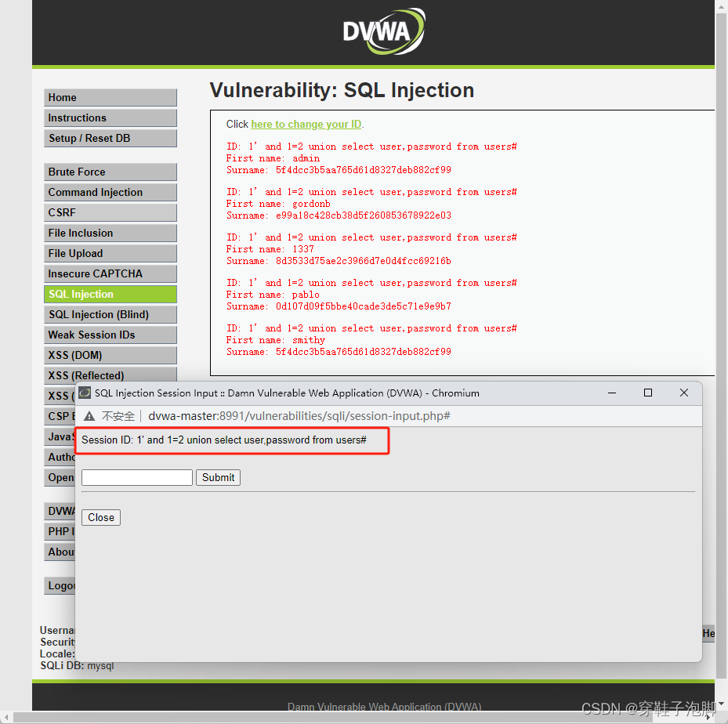The image size is (728, 724).
Task: Minimize the Session Input popup window
Action: pyautogui.click(x=612, y=393)
